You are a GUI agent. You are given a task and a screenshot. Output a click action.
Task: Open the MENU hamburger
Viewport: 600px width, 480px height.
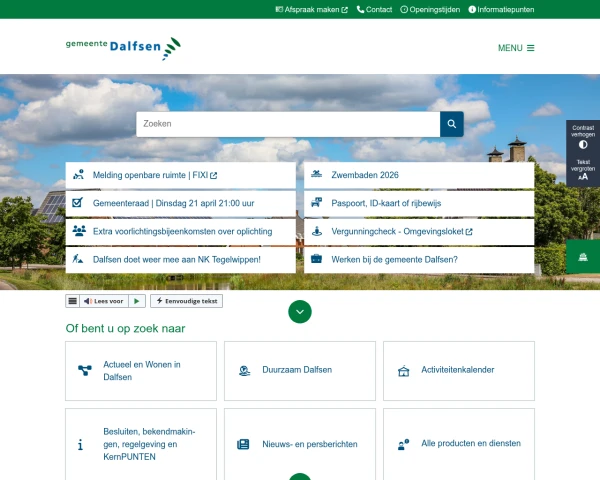(x=516, y=48)
